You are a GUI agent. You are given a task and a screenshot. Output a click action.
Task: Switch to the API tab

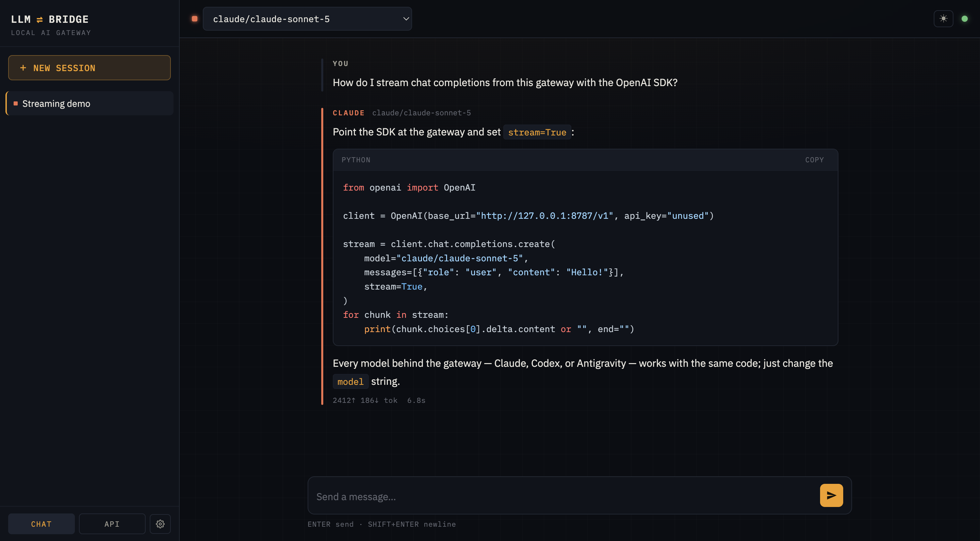112,524
